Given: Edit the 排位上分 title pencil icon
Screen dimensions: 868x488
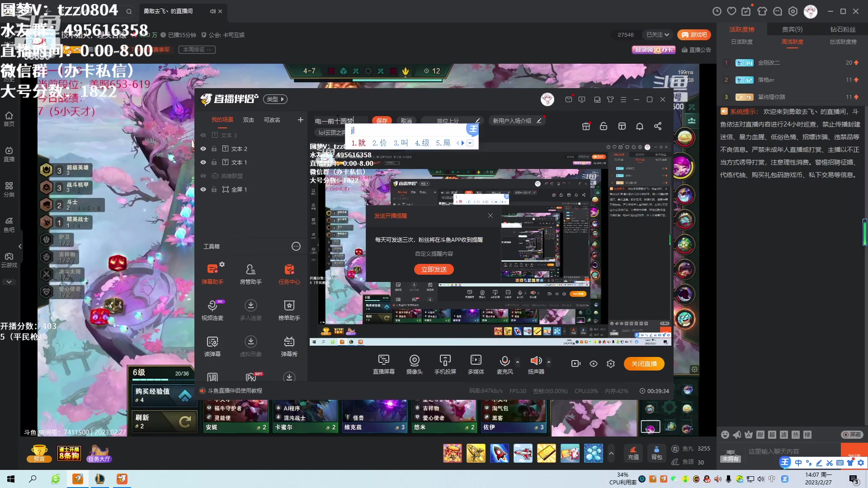Looking at the screenshot, I should coord(477,121).
